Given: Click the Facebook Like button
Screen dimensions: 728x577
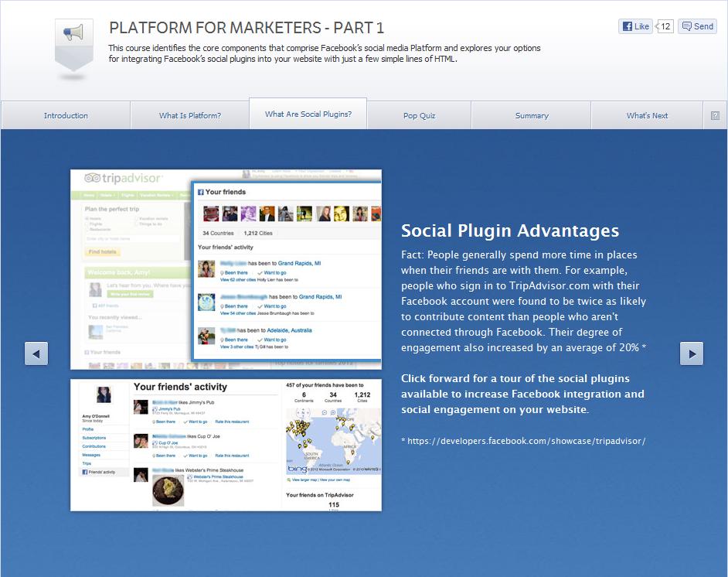Looking at the screenshot, I should [x=635, y=26].
